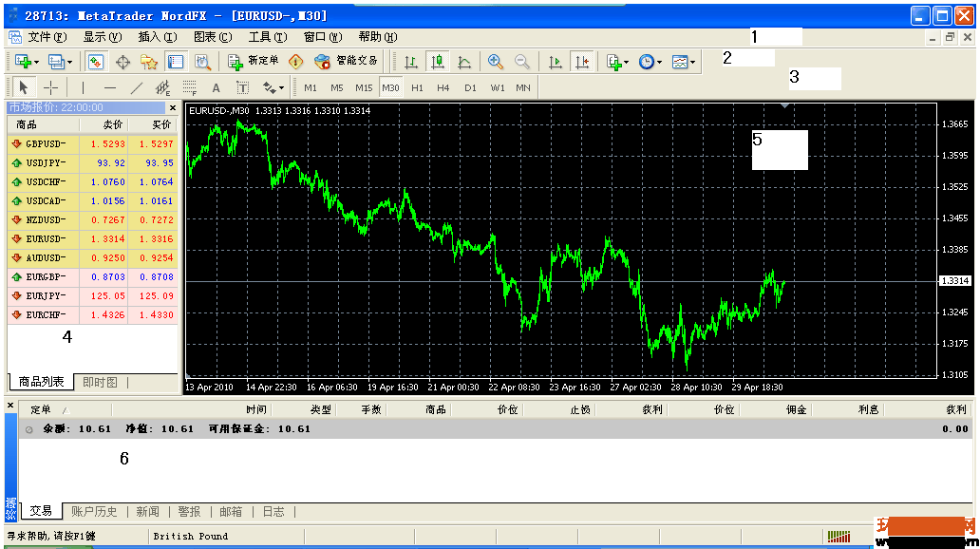980x549 pixels.
Task: Toggle the chart auto scroll button
Action: (x=555, y=62)
